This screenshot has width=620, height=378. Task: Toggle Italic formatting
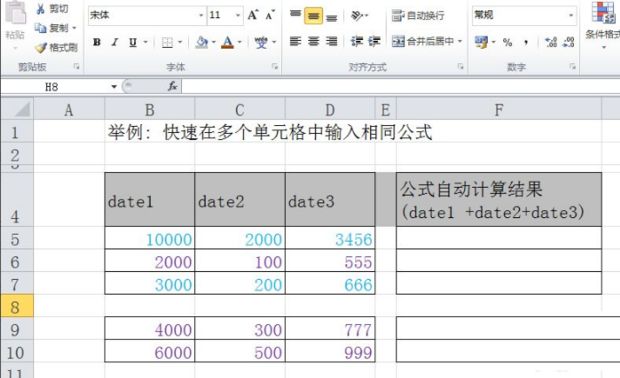pyautogui.click(x=115, y=42)
